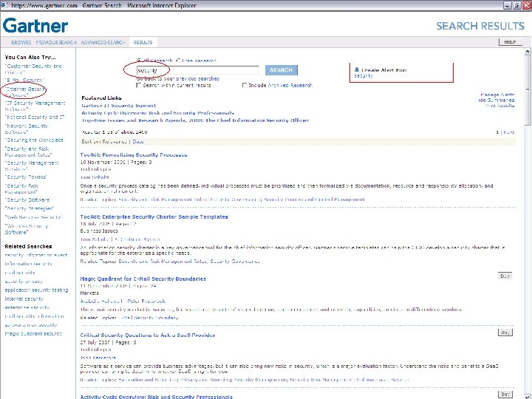
Task: Enable Search within current results checkbox
Action: tap(138, 85)
